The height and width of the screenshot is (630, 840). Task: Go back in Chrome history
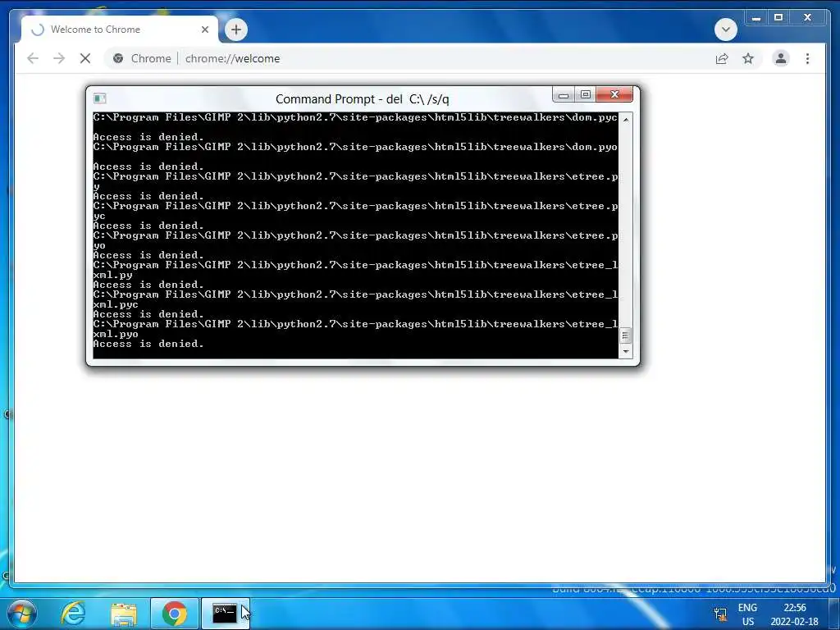coord(33,58)
